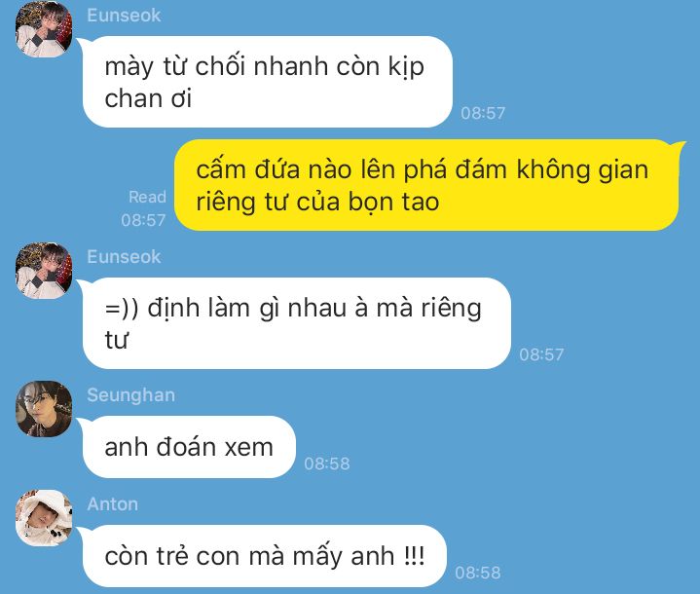Tap the "định làm gì nhau à" message bubble

(296, 323)
